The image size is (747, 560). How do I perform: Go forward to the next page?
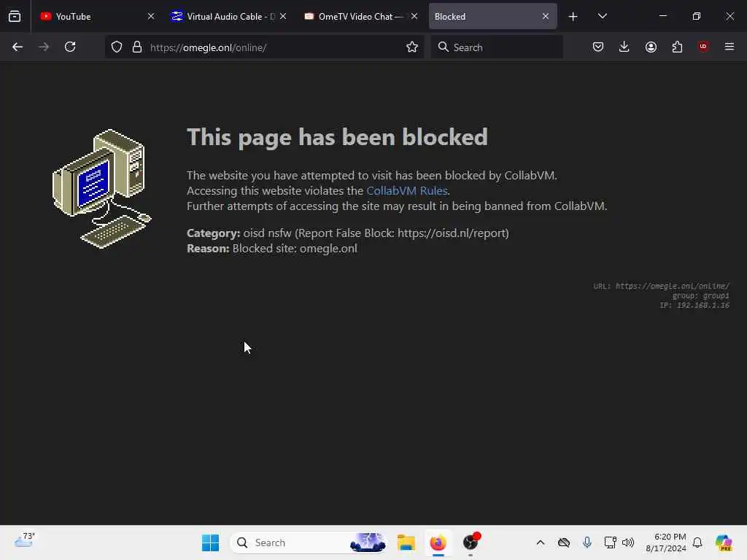pos(44,47)
